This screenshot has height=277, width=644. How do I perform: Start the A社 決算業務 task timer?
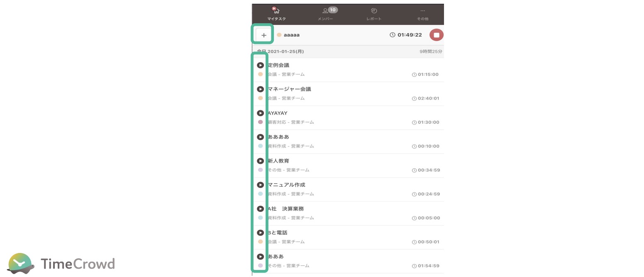point(260,209)
